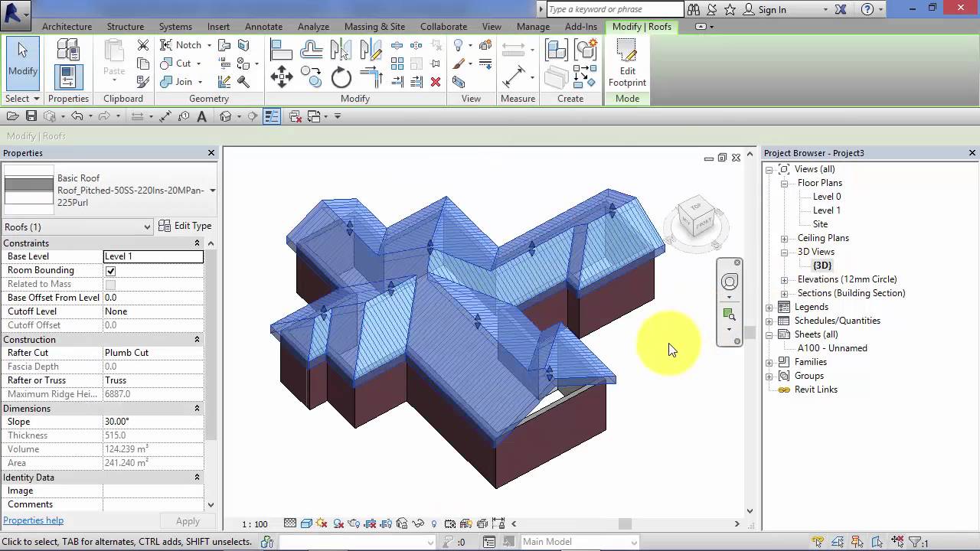Viewport: 980px width, 551px height.
Task: Toggle Reveal Hidden Elements lightbulb in view bar
Action: (x=434, y=523)
